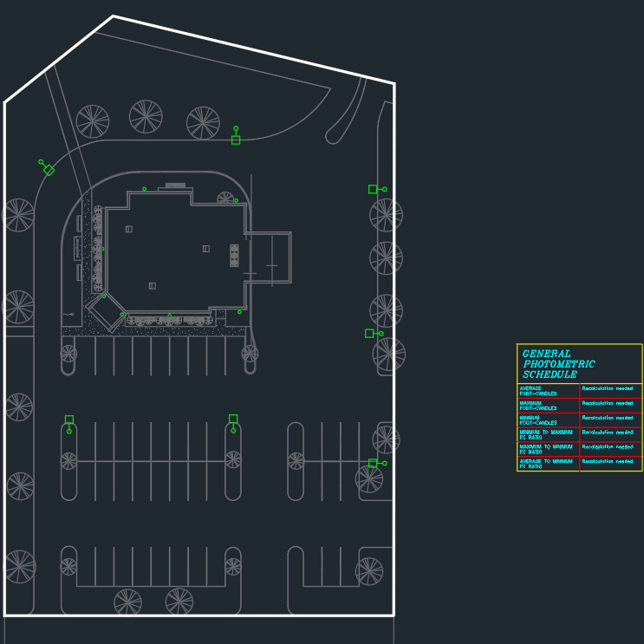Viewport: 644px width, 644px height.
Task: Select the green wall light at the building's top edge
Action: [x=144, y=189]
